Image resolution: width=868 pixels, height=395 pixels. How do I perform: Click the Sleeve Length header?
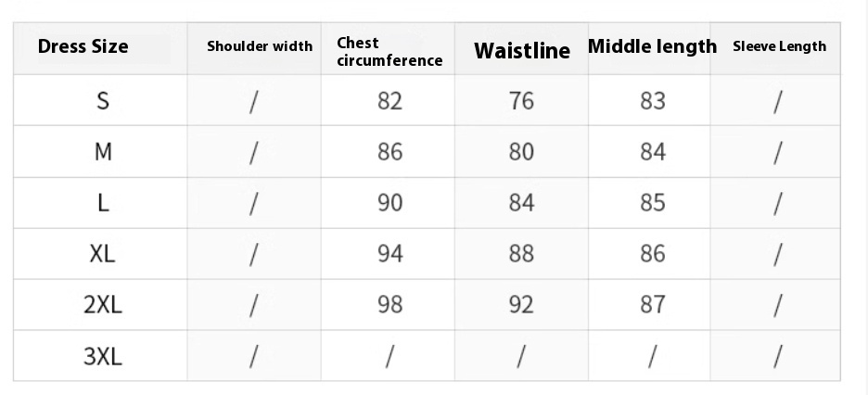click(779, 46)
